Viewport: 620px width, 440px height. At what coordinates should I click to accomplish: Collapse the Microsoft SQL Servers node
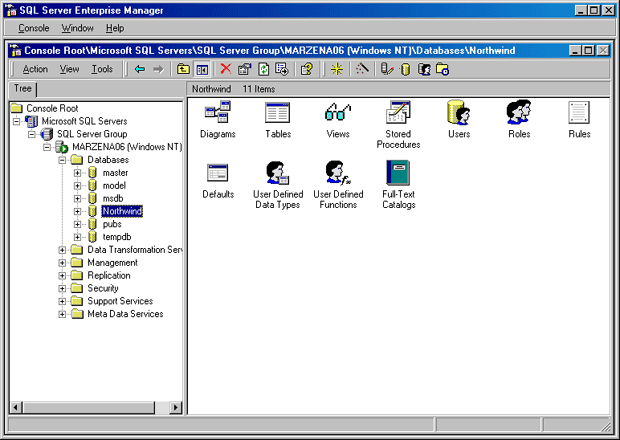click(16, 121)
